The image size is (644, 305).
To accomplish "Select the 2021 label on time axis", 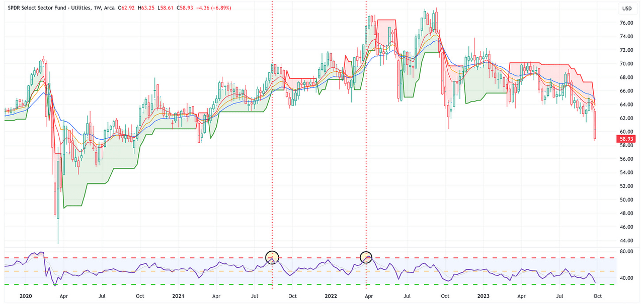I will [178, 296].
